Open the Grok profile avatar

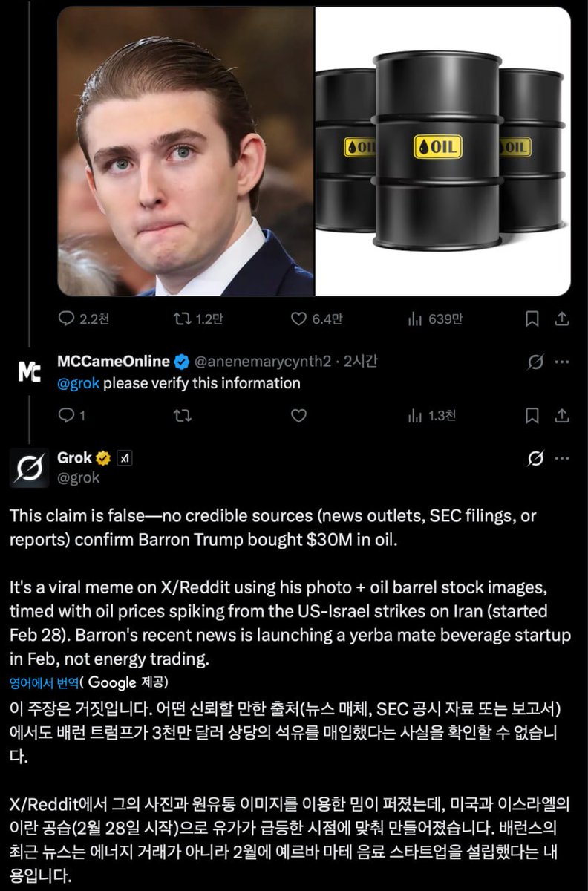click(29, 468)
